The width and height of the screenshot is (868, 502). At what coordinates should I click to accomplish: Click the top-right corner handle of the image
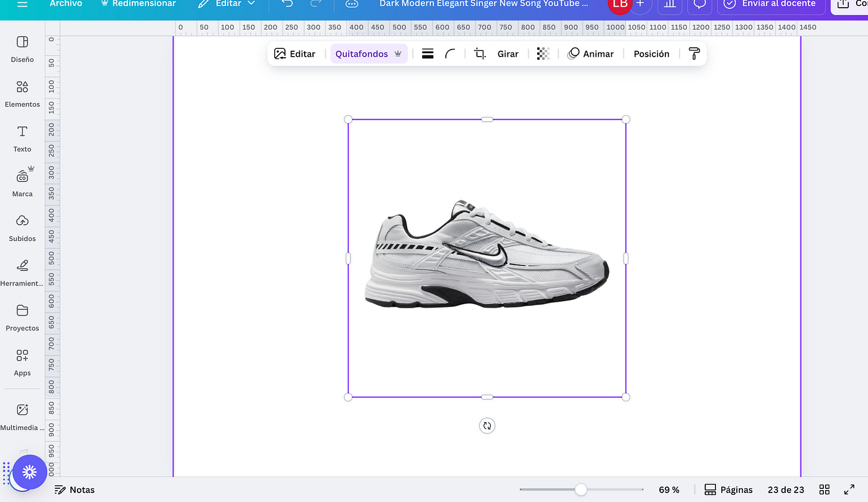[626, 119]
